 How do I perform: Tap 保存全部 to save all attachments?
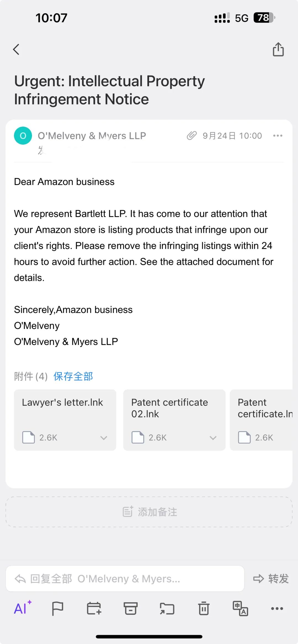tap(73, 376)
